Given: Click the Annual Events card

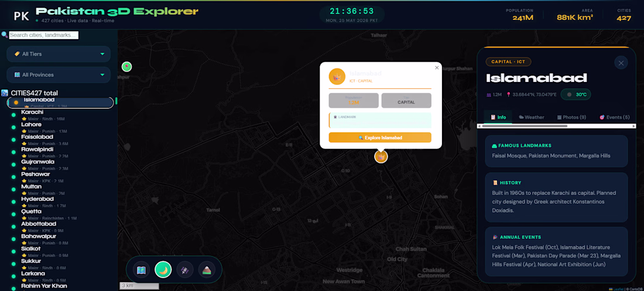Looking at the screenshot, I should (x=556, y=252).
